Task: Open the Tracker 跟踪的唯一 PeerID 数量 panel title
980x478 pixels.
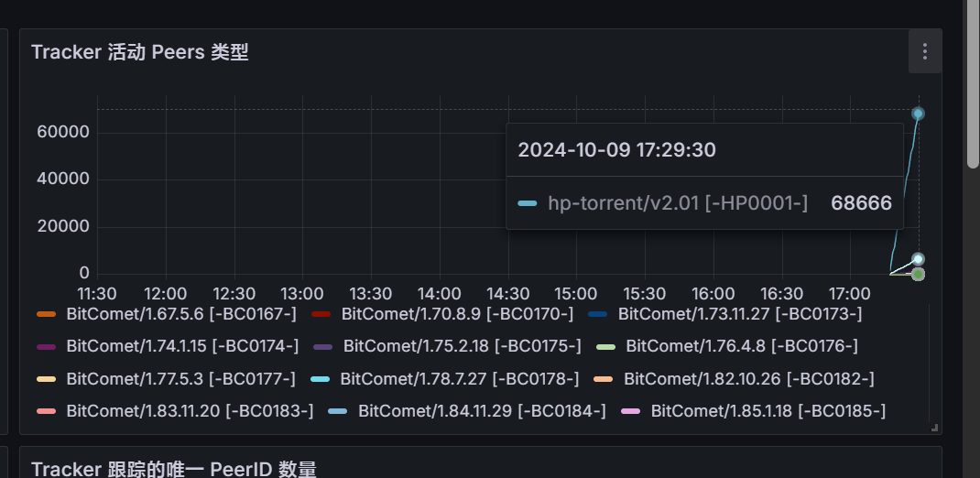Action: (x=173, y=469)
